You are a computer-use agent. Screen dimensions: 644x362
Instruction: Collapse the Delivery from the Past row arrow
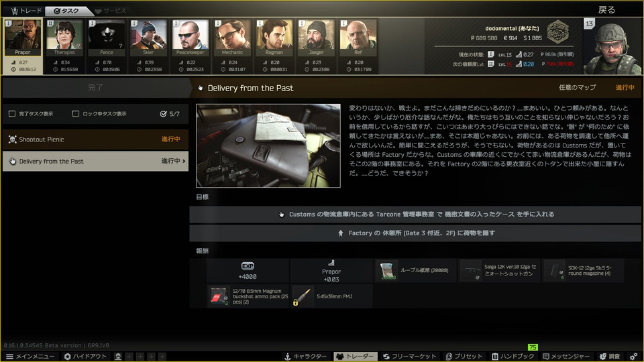184,162
